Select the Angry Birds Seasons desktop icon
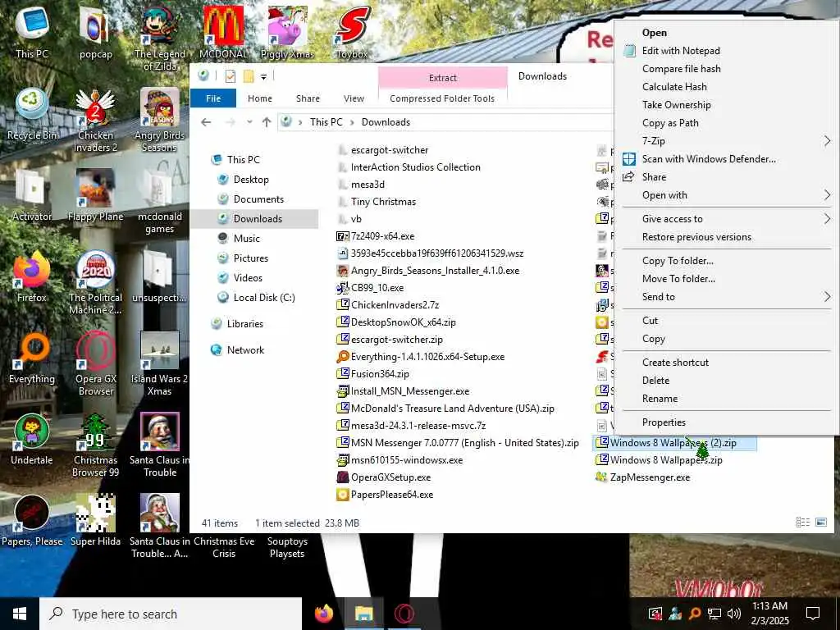The width and height of the screenshot is (840, 630). (x=160, y=120)
